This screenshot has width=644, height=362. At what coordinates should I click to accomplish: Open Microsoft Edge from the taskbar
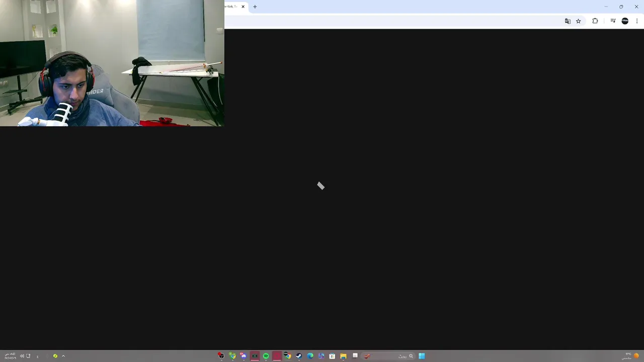point(310,356)
